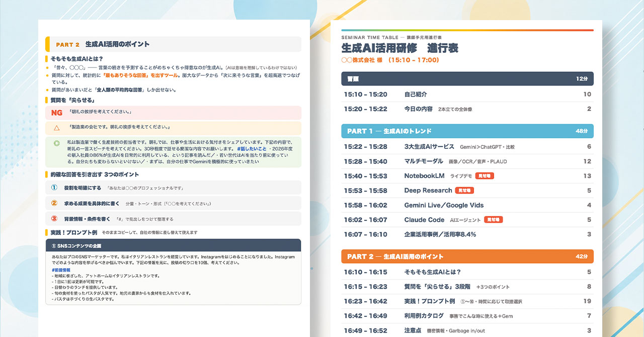This screenshot has width=644, height=337.
Task: Click the ① SNSコンテンツの企画 dark header bar
Action: click(x=173, y=245)
